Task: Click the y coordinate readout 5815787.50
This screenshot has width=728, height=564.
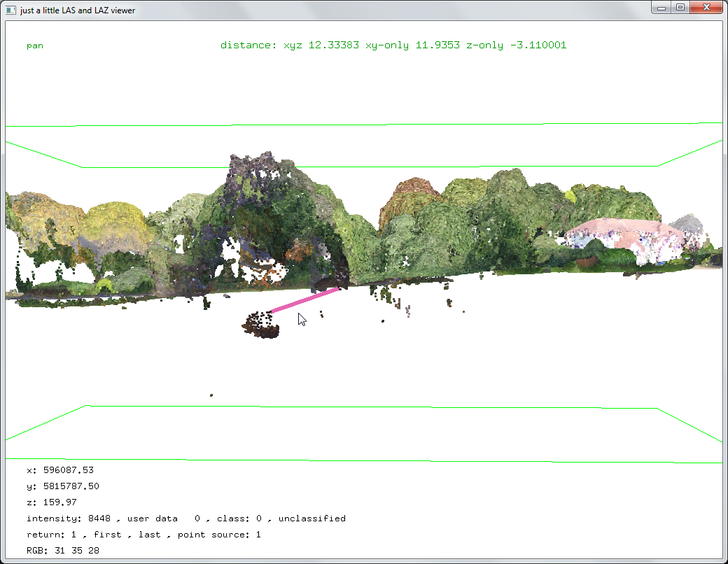Action: pyautogui.click(x=71, y=486)
